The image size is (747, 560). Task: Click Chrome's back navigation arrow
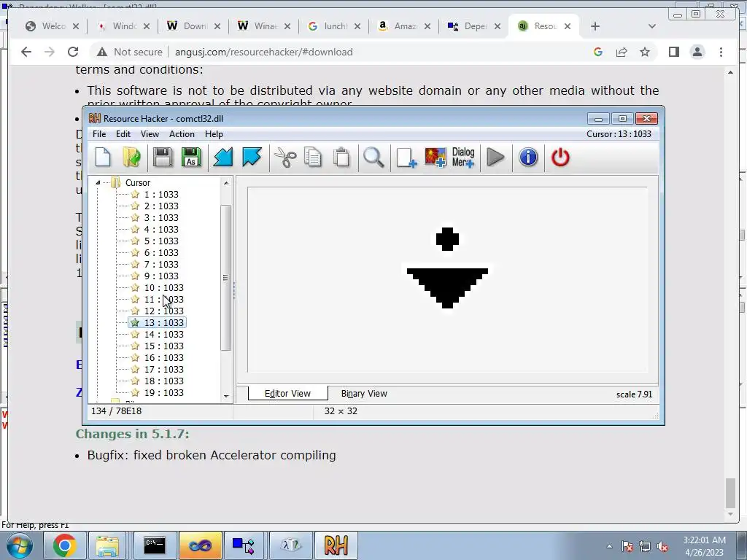pos(26,52)
